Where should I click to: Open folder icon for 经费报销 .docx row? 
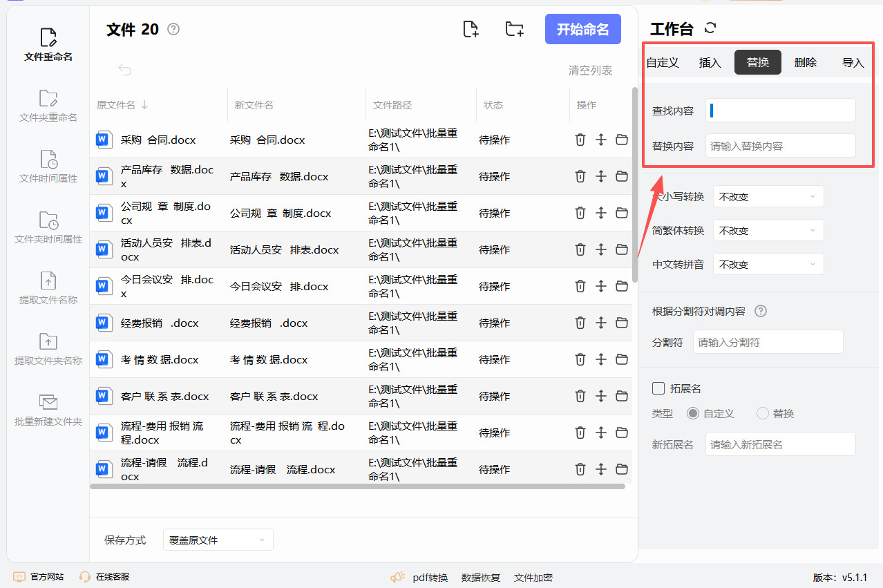click(622, 323)
